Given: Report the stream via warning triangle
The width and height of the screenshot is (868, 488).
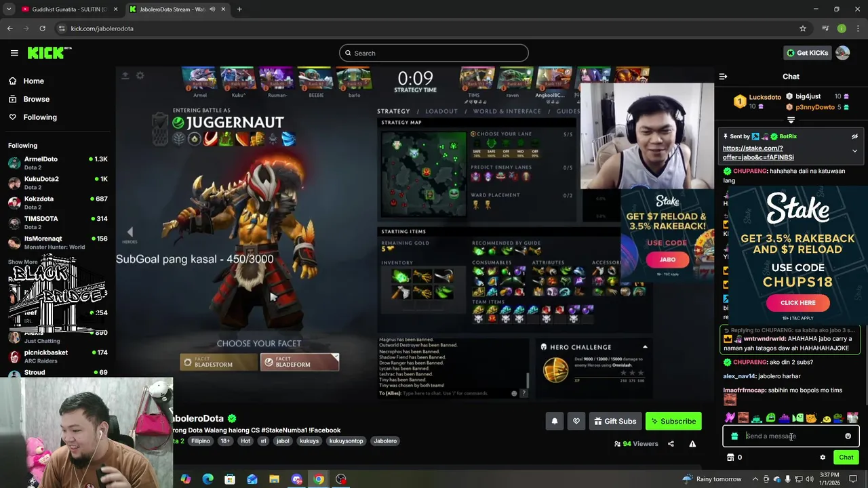Looking at the screenshot, I should pos(692,444).
